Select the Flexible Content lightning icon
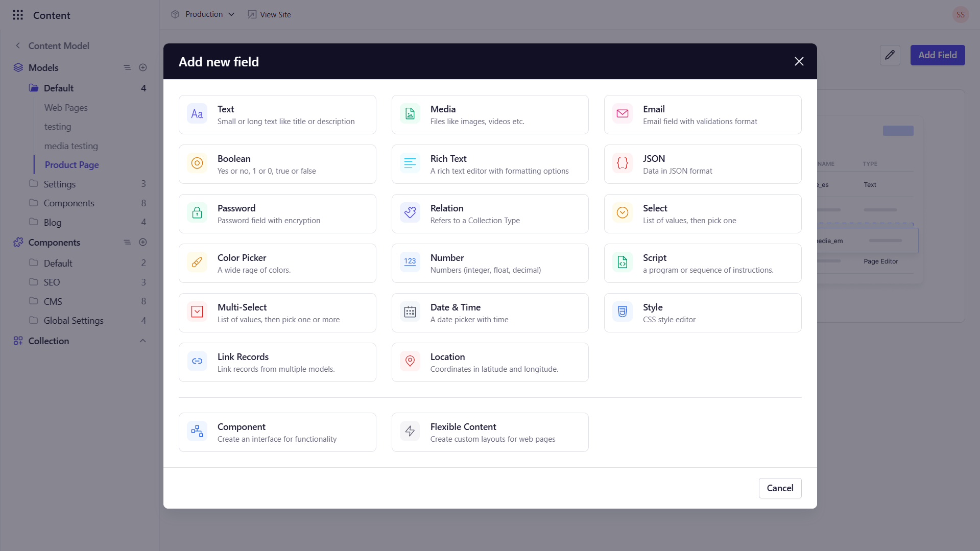The image size is (980, 551). coord(410,432)
